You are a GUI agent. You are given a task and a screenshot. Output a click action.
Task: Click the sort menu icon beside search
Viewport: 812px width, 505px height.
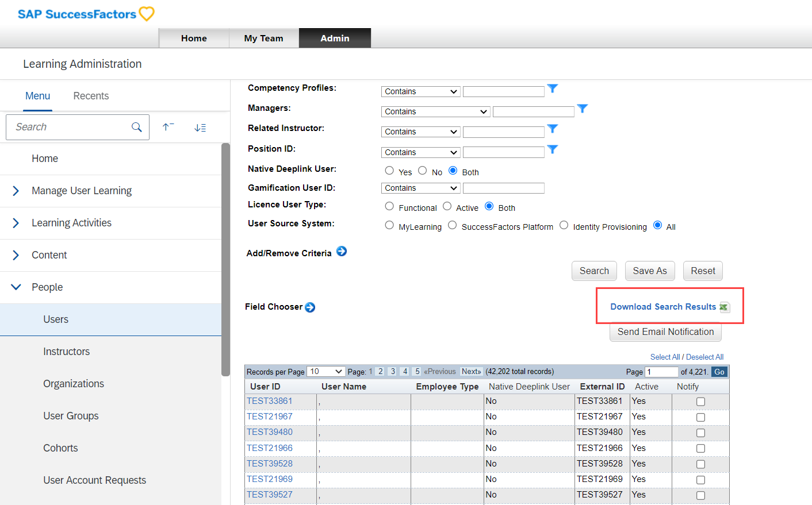click(x=200, y=128)
